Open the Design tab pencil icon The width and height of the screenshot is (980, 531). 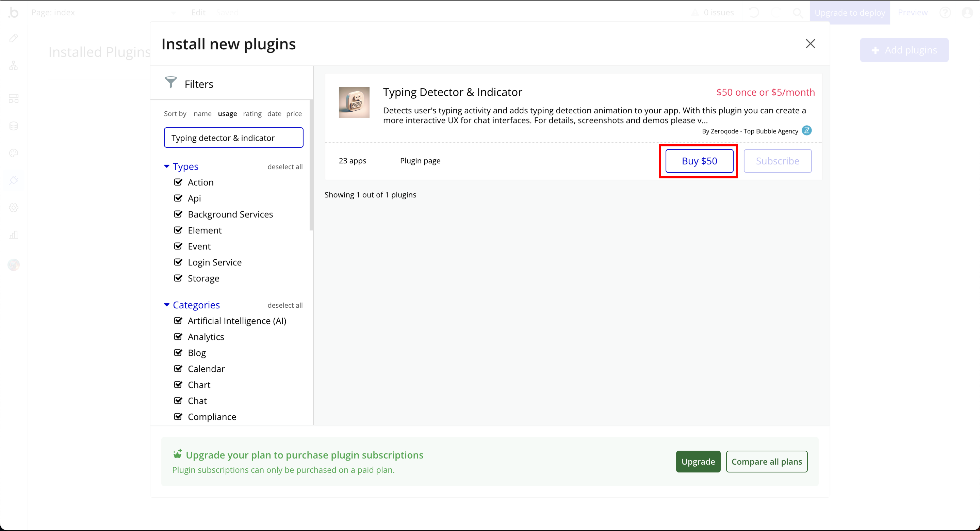[14, 38]
